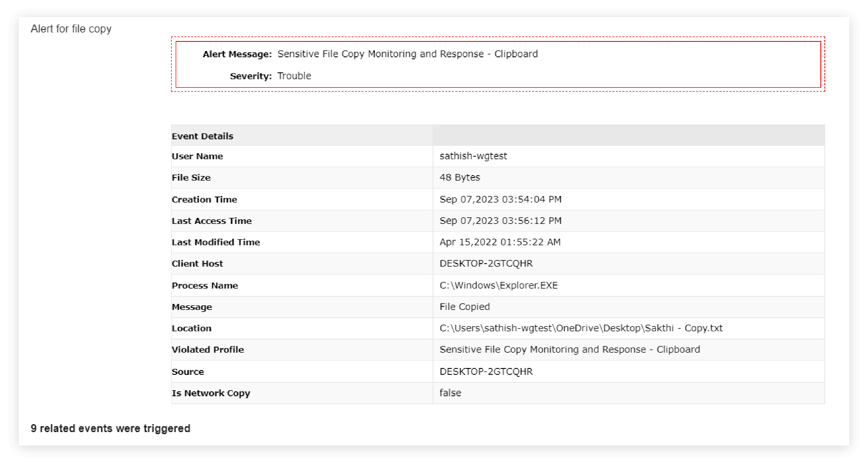868x466 pixels.
Task: Click the Source DESKTOP-2GTCQHR value
Action: coord(486,371)
